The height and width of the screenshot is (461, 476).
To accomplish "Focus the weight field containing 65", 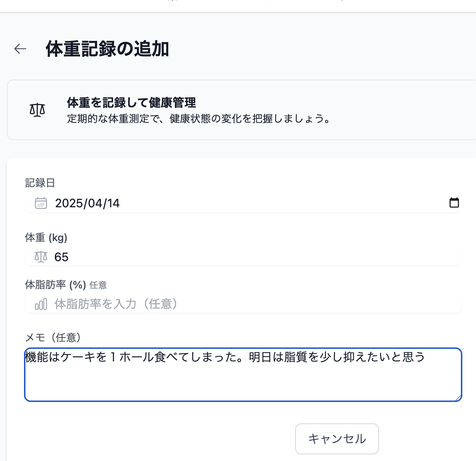I will (243, 257).
